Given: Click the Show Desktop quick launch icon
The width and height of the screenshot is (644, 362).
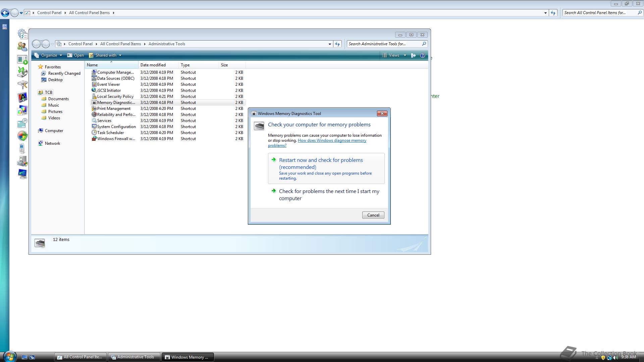Looking at the screenshot, I should pyautogui.click(x=24, y=357).
